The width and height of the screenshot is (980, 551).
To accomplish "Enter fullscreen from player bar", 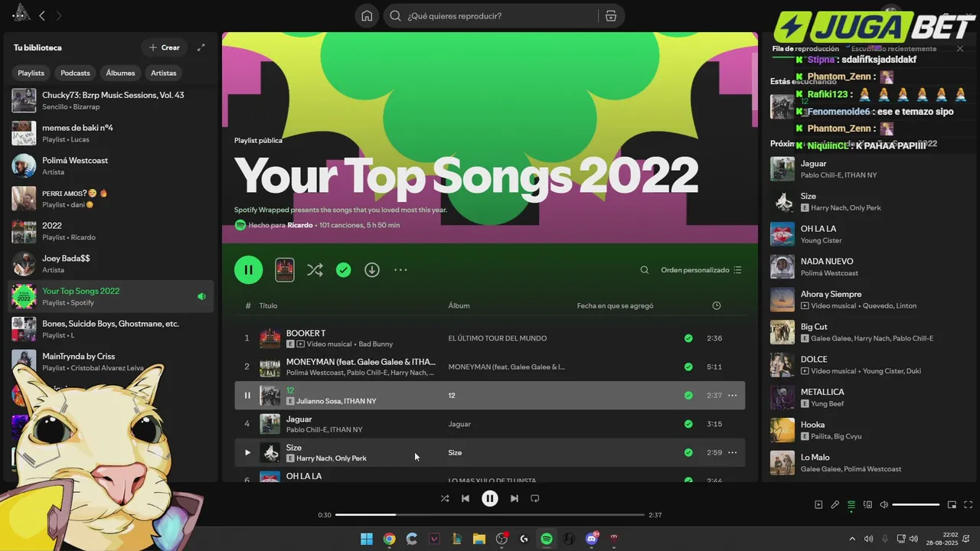I will point(969,505).
